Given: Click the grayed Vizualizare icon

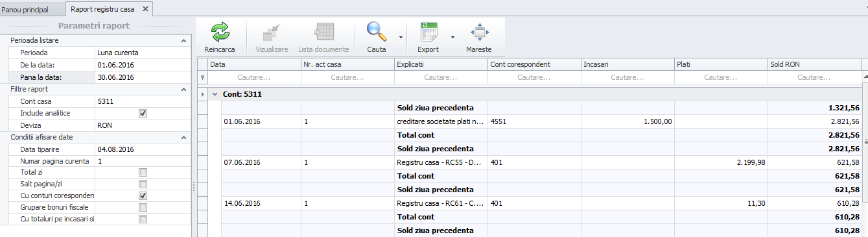Looking at the screenshot, I should click(x=272, y=32).
